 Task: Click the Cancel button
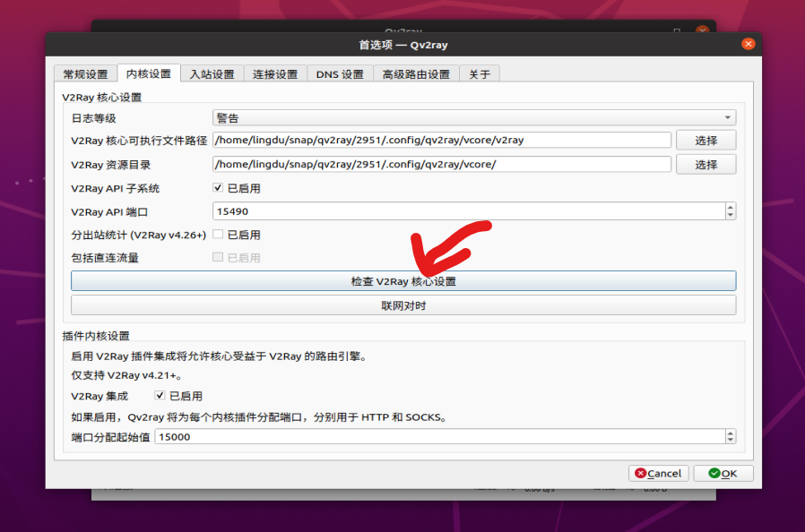658,473
